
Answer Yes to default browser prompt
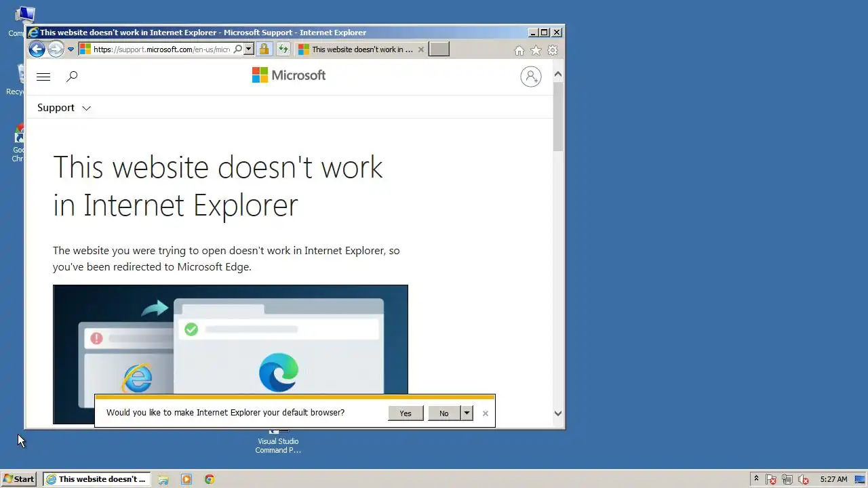click(406, 413)
